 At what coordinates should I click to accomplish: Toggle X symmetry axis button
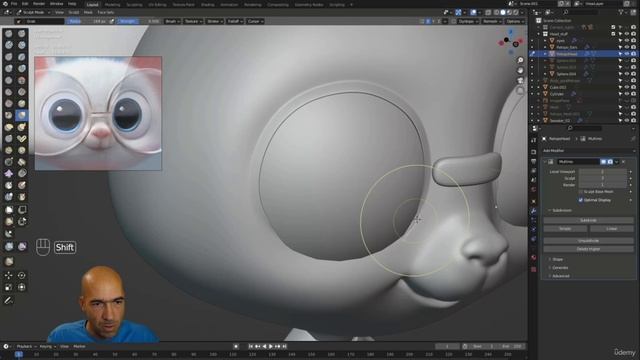[x=428, y=21]
